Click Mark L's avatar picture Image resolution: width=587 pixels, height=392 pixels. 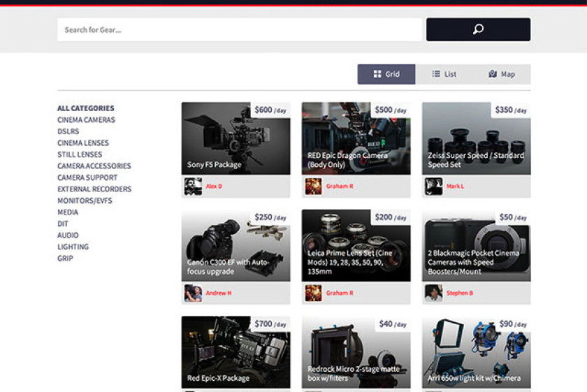coord(433,186)
